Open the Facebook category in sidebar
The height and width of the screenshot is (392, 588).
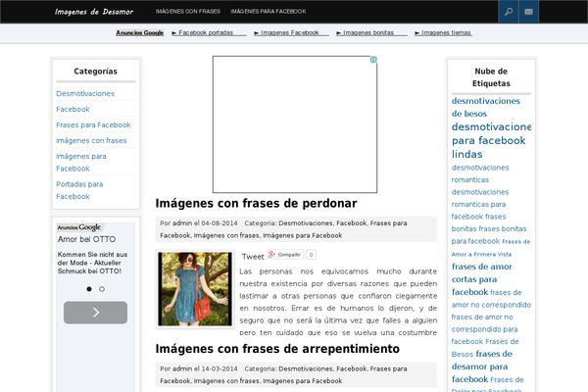click(73, 109)
